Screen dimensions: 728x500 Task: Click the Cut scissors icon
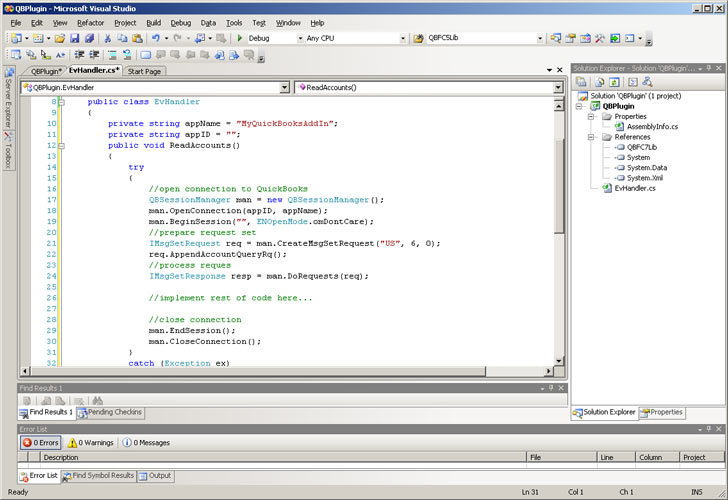tap(108, 38)
